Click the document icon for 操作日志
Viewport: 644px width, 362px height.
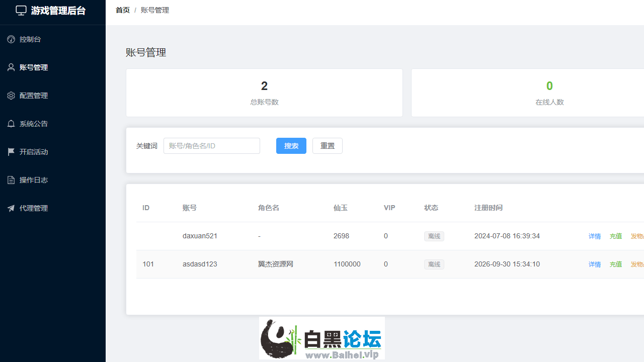11,180
